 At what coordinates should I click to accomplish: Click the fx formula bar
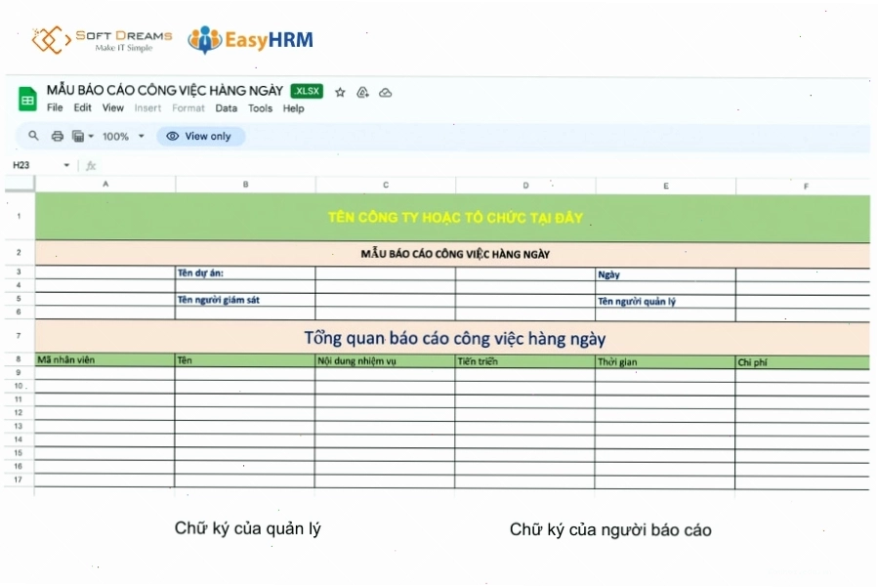[x=91, y=166]
